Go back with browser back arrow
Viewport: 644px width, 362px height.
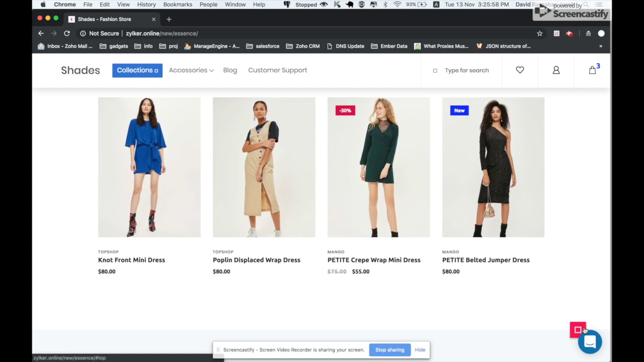[41, 33]
